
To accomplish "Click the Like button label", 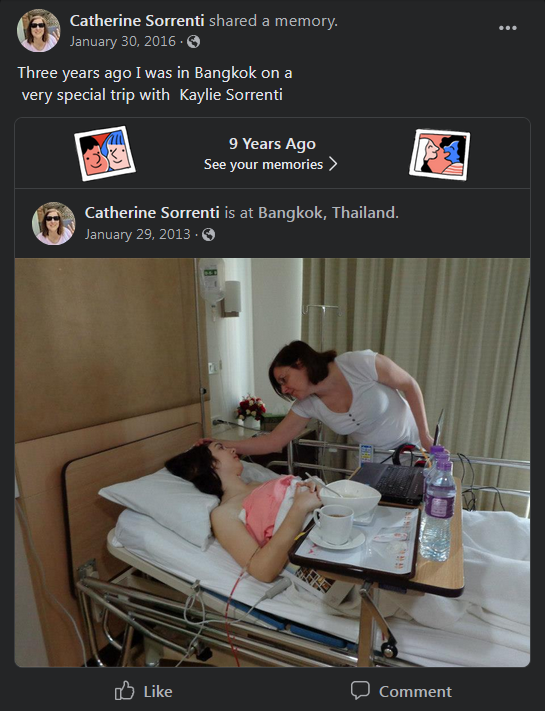I will [158, 692].
